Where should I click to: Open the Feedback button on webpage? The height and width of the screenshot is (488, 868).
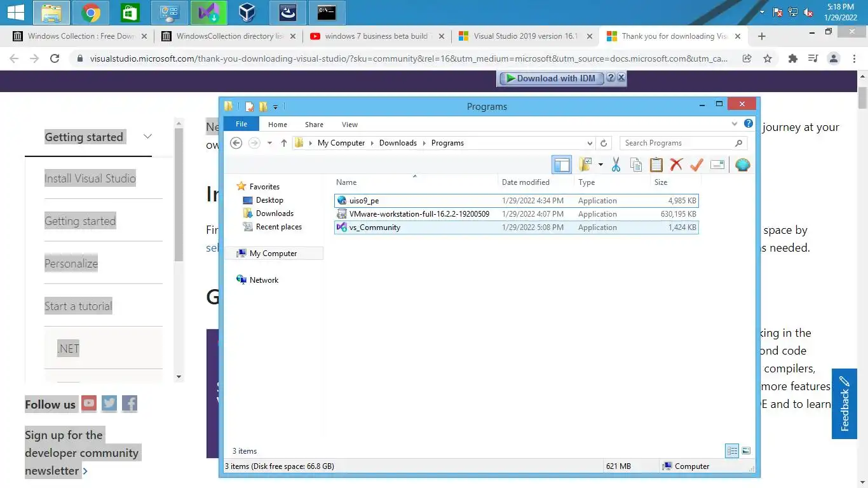[844, 403]
